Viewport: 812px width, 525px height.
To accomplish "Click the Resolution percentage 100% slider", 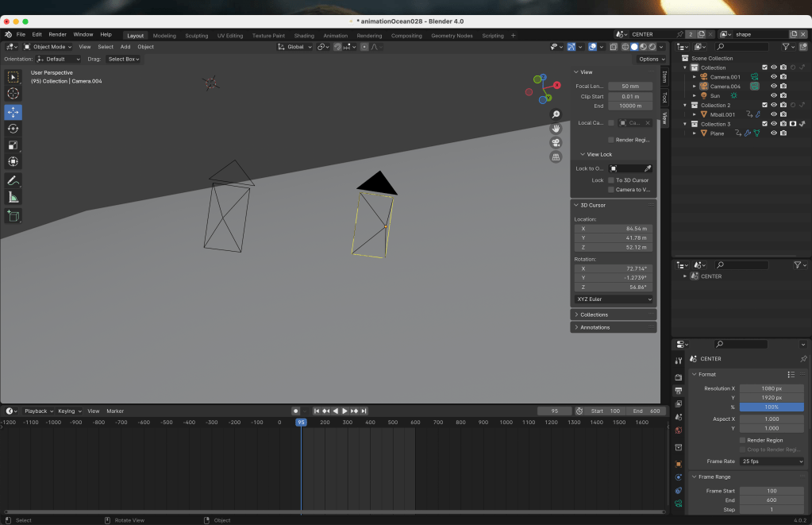I will click(x=772, y=407).
